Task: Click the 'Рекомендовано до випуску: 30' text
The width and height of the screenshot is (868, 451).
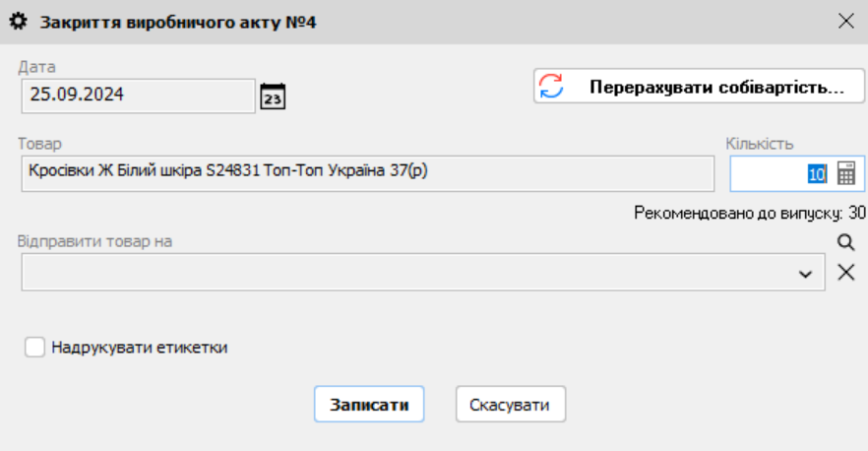Action: click(x=749, y=212)
